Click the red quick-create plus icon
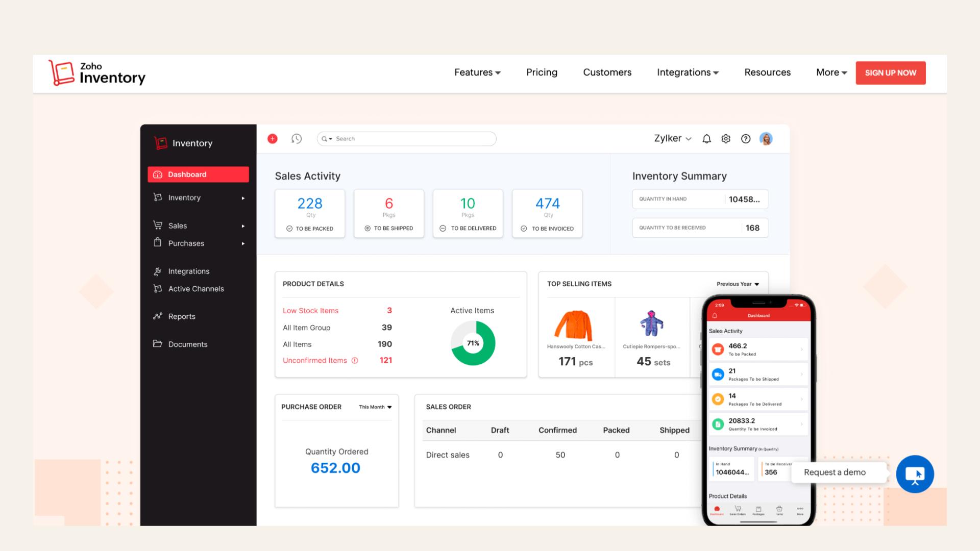The height and width of the screenshot is (551, 980). (x=273, y=139)
